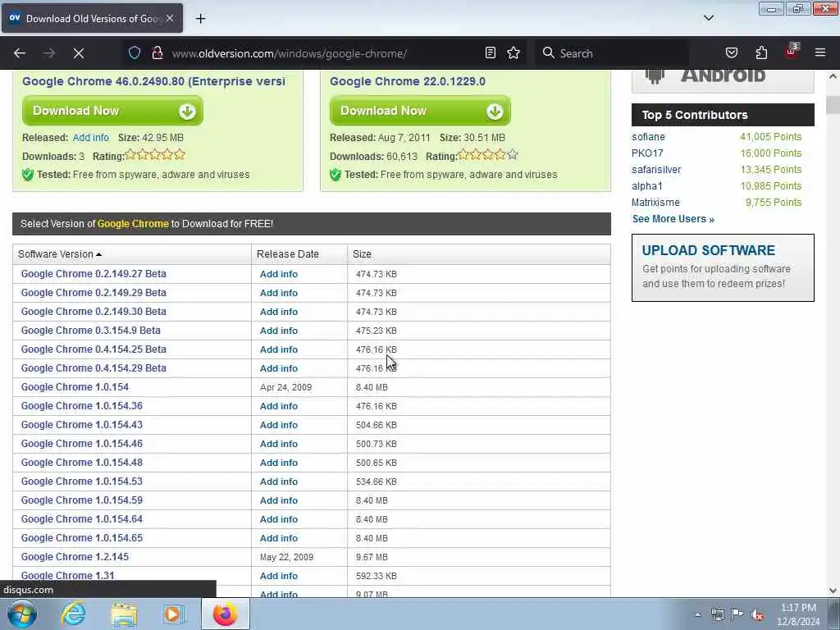Viewport: 840px width, 630px height.
Task: Click Add info for Chrome 1.0.154.46
Action: 279,444
